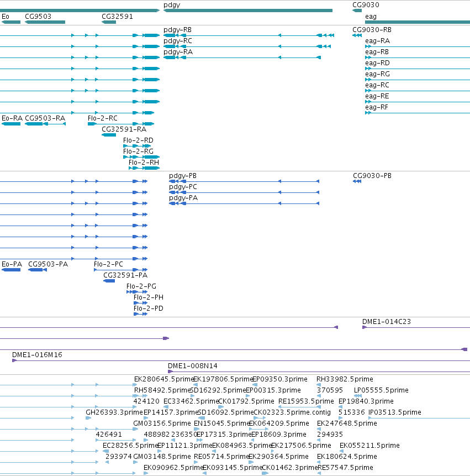Select EST EP18609.3prime
The height and width of the screenshot is (476, 470).
point(252,440)
